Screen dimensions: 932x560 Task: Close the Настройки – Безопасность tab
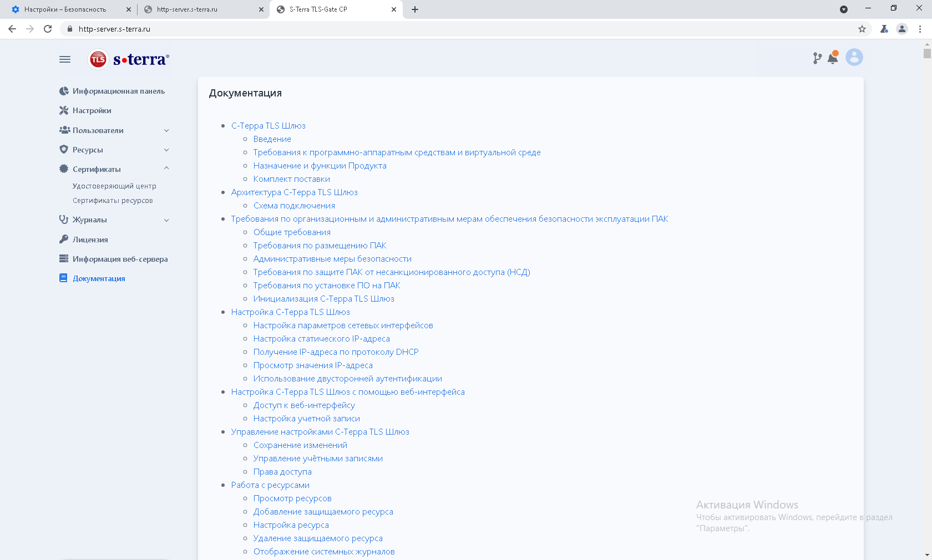point(129,9)
